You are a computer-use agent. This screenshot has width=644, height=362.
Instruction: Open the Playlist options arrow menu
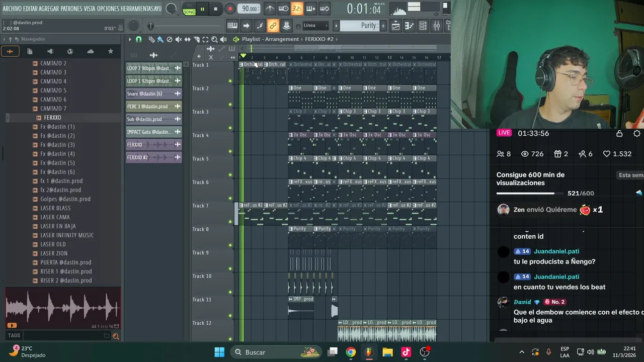[x=130, y=39]
